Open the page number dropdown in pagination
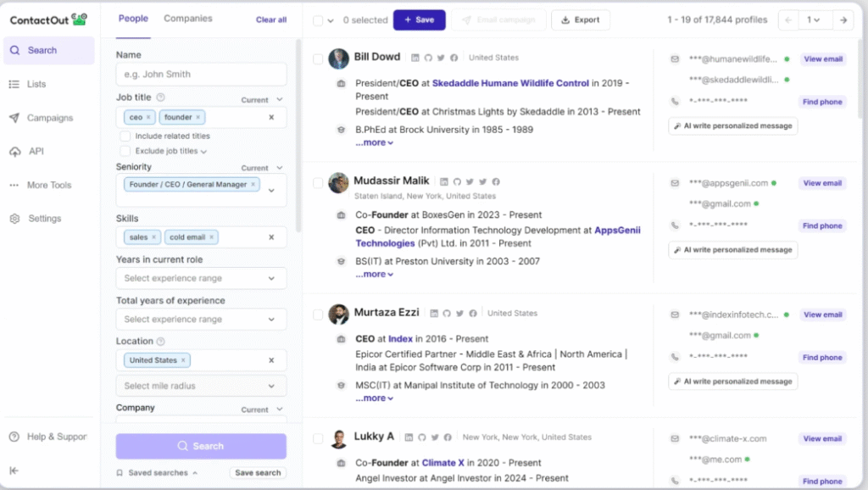Viewport: 868px width, 490px height. click(x=815, y=19)
